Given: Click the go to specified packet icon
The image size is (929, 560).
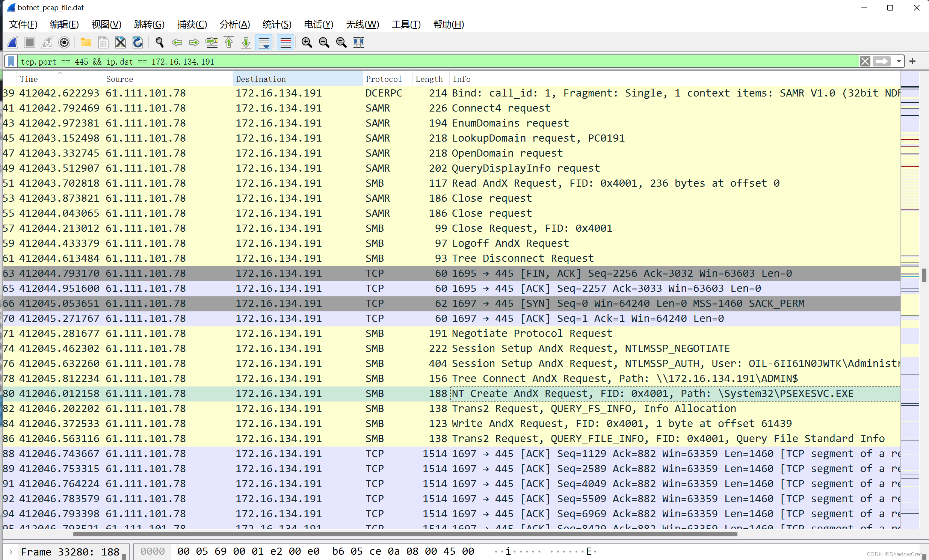Looking at the screenshot, I should (x=211, y=42).
